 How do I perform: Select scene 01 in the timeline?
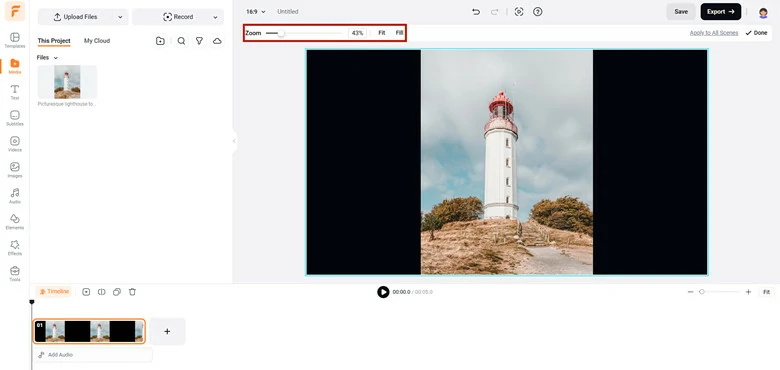(x=90, y=332)
